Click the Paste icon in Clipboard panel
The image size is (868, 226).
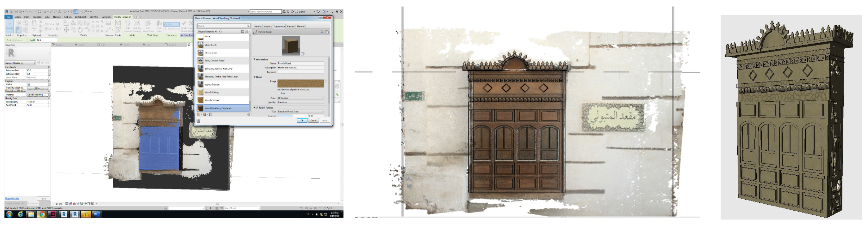(x=34, y=25)
